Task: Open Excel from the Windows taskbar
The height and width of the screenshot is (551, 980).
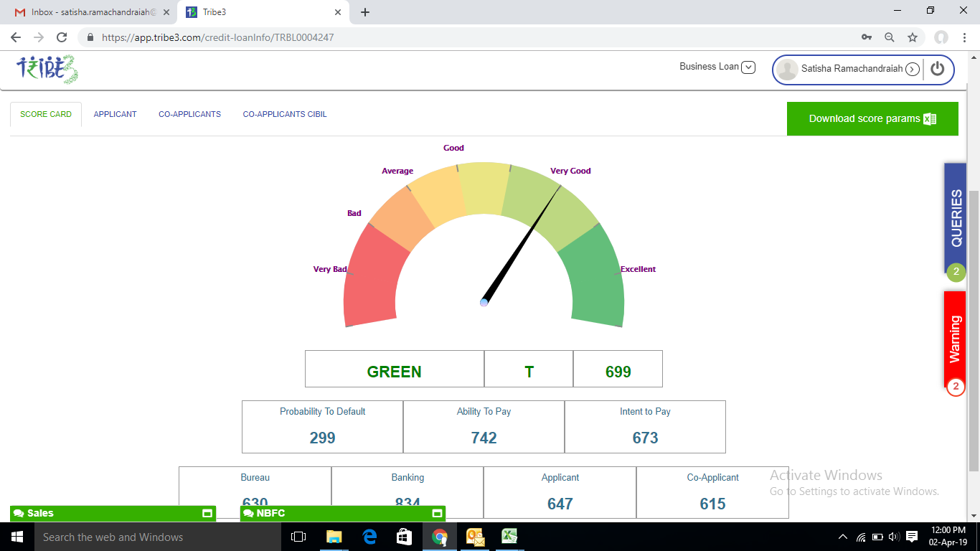Action: tap(509, 537)
